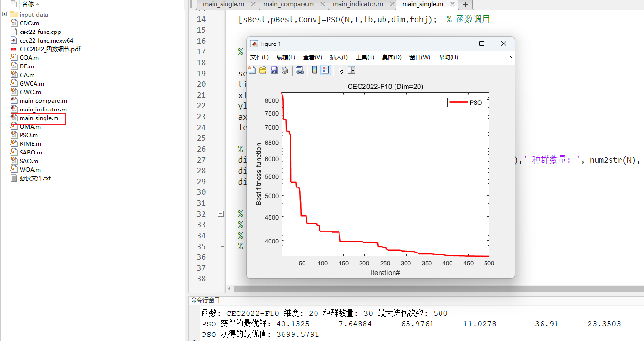
Task: Click the + button to open new tab
Action: coord(465,5)
